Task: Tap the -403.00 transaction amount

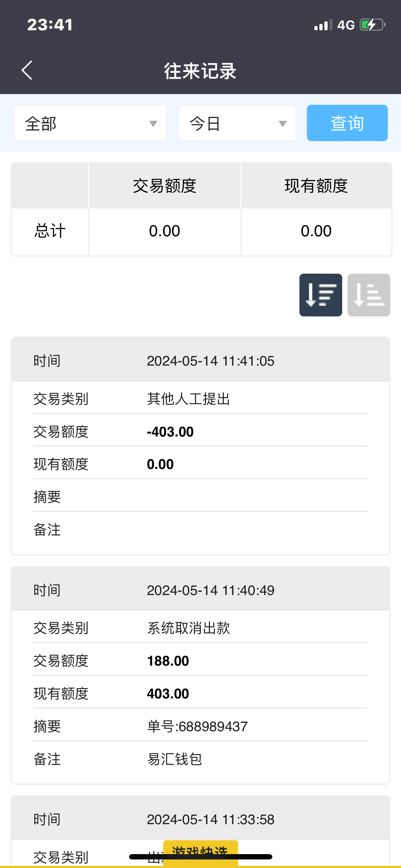Action: (x=170, y=432)
